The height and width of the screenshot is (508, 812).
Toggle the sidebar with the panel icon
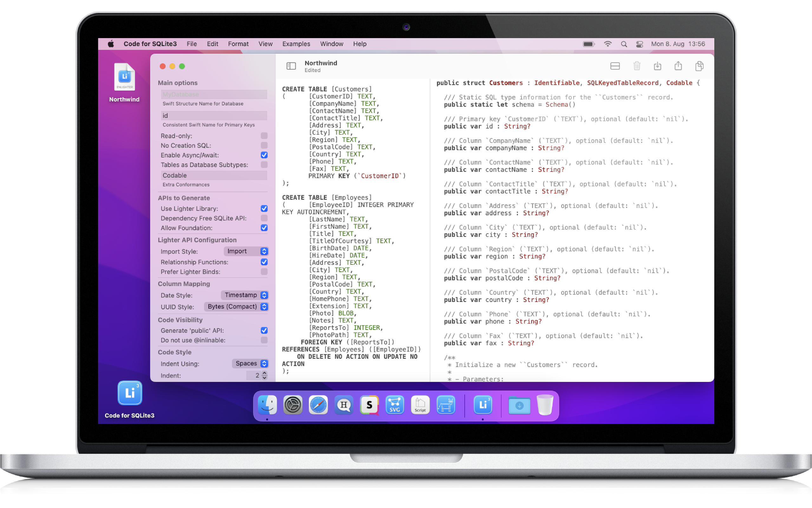point(291,66)
